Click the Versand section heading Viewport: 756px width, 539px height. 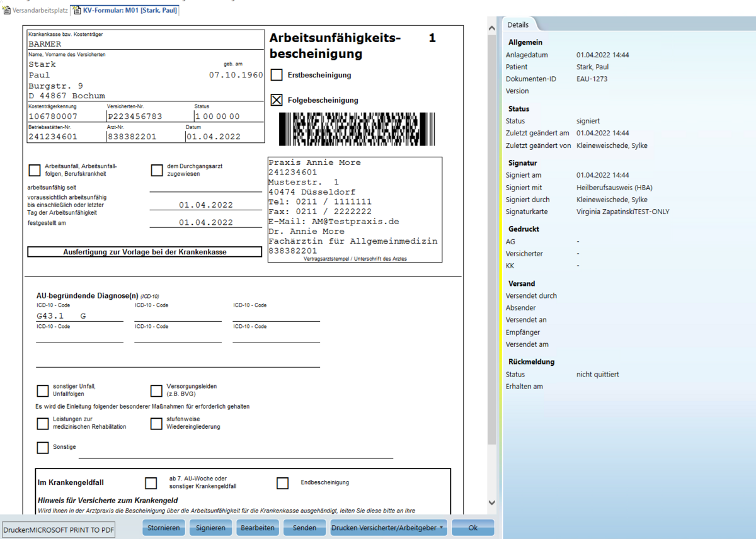coord(522,283)
